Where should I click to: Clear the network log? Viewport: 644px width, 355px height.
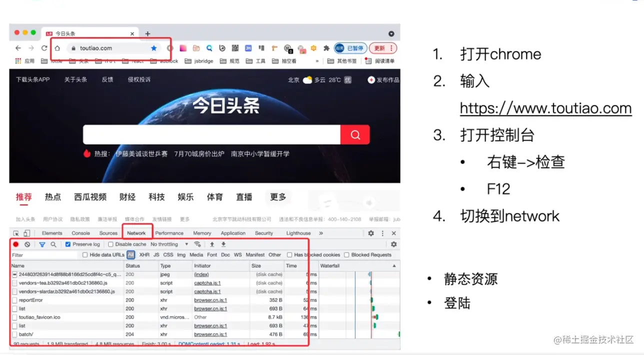pyautogui.click(x=27, y=244)
